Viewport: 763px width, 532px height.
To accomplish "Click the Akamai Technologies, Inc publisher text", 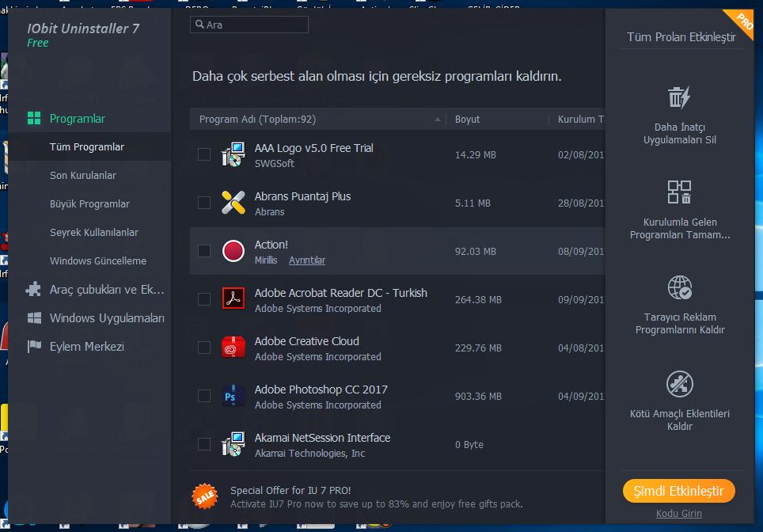I will tap(309, 453).
